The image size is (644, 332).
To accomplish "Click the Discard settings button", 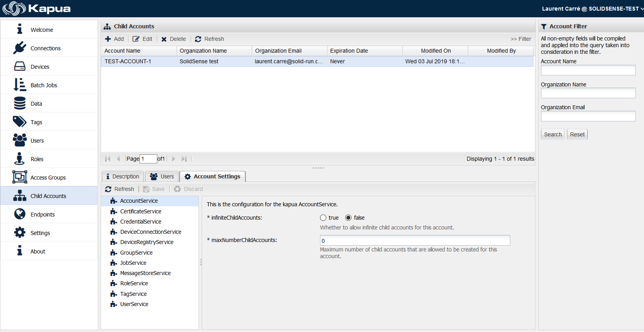I will coord(188,189).
